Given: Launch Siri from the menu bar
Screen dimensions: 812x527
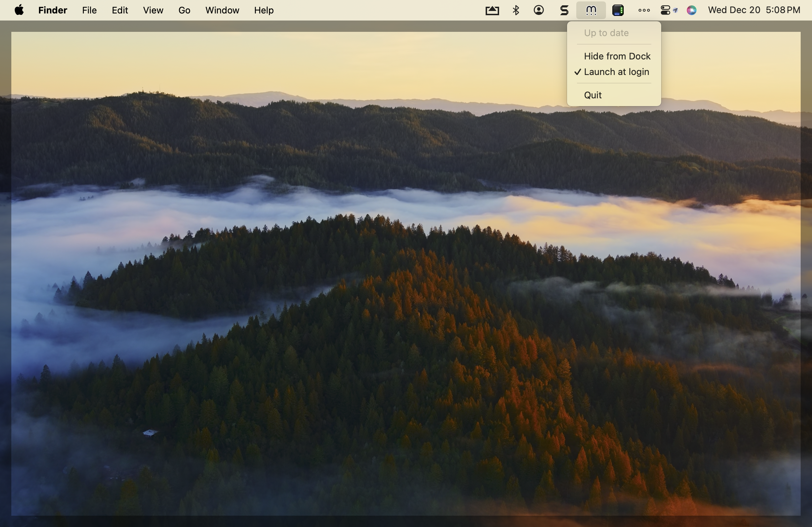Looking at the screenshot, I should point(691,10).
